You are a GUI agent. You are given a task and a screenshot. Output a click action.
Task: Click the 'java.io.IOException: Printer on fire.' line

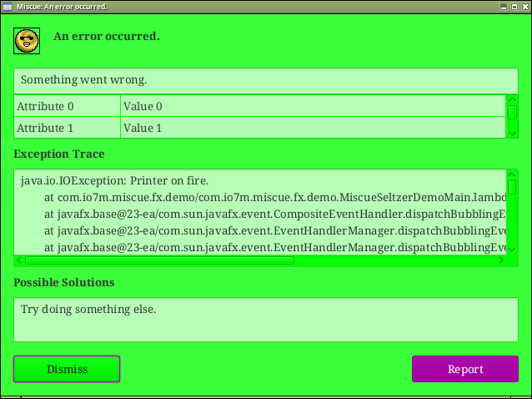115,180
